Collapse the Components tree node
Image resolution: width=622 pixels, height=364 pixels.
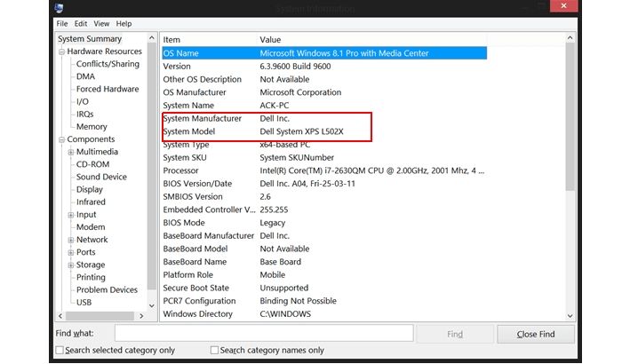[61, 139]
